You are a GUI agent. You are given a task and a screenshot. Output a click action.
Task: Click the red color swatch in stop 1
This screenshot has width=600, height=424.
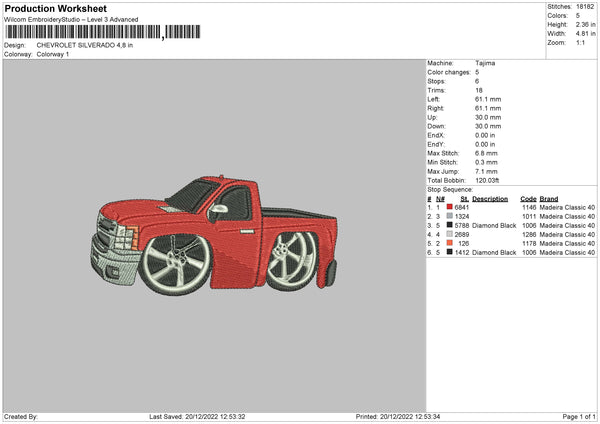tap(450, 207)
